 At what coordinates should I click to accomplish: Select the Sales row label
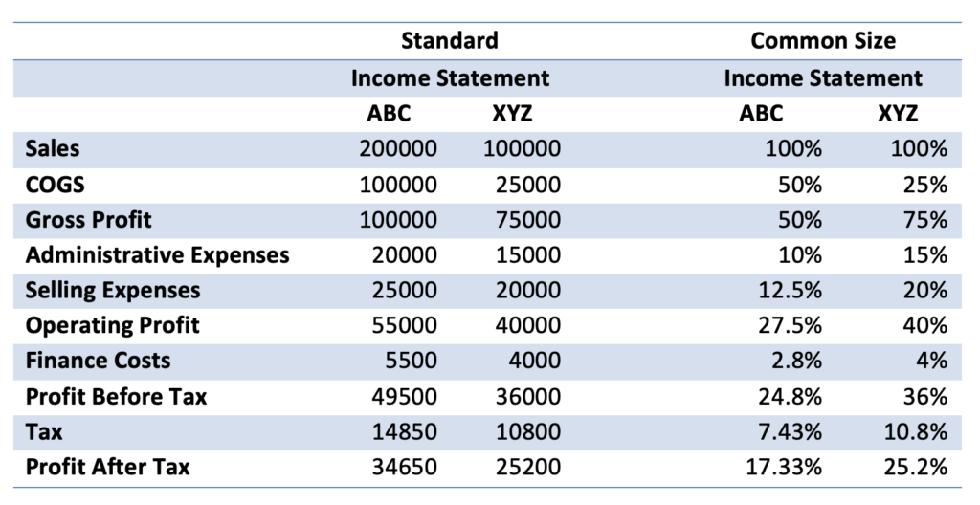(53, 149)
